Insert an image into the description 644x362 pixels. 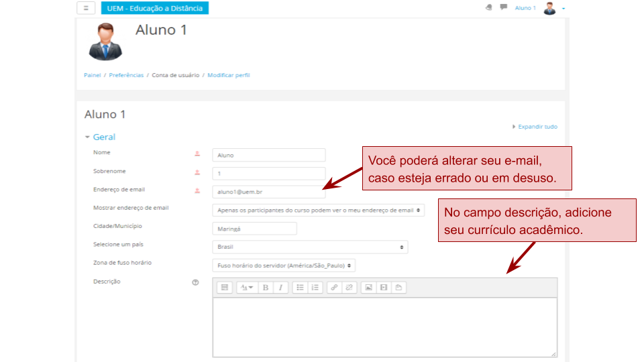[368, 288]
